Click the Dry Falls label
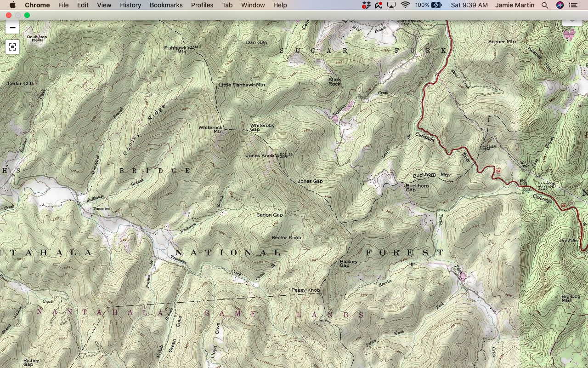This screenshot has width=588, height=368. [567, 240]
